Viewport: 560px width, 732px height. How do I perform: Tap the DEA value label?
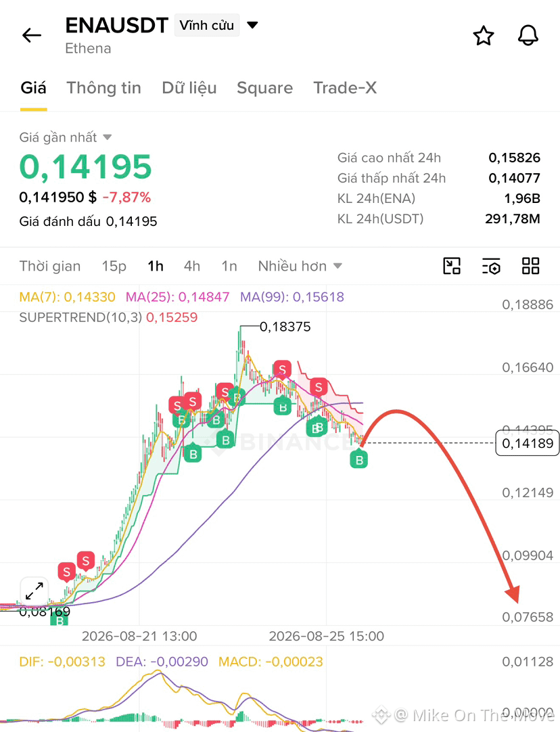pyautogui.click(x=162, y=662)
